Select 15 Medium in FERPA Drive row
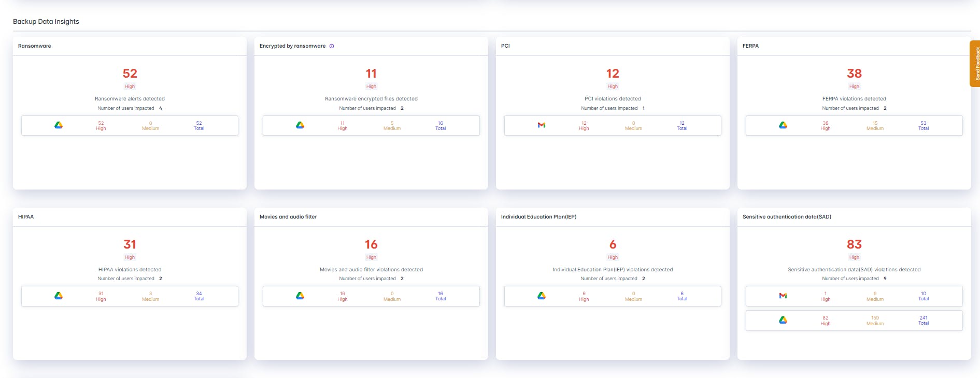 pos(875,126)
